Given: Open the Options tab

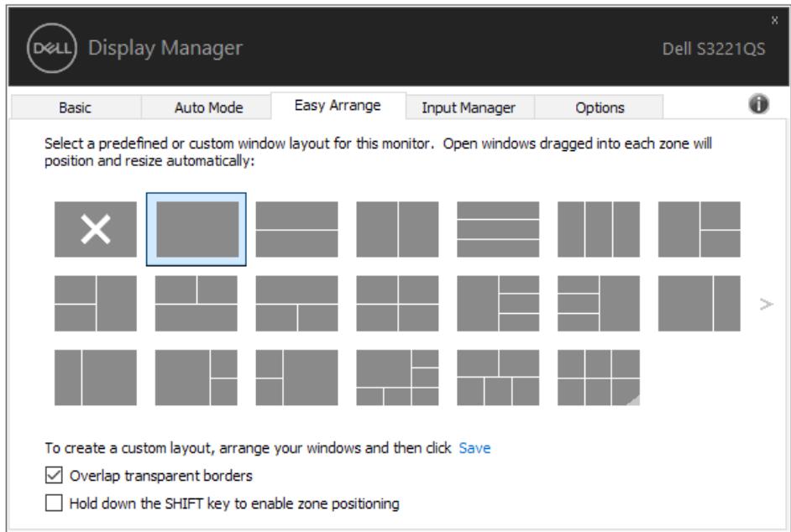Looking at the screenshot, I should [600, 107].
